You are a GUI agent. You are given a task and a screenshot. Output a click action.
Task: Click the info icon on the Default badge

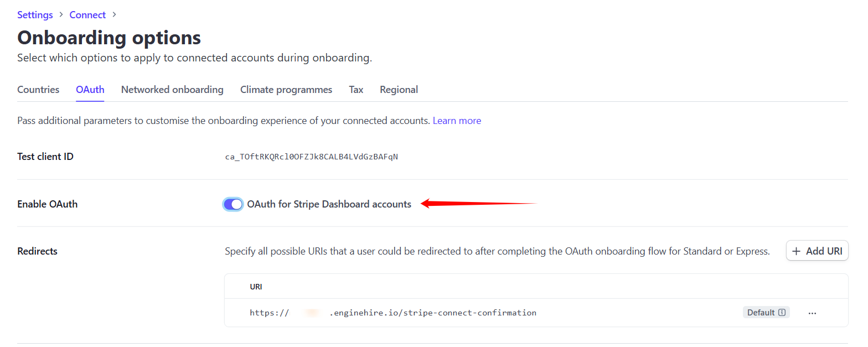click(x=782, y=313)
